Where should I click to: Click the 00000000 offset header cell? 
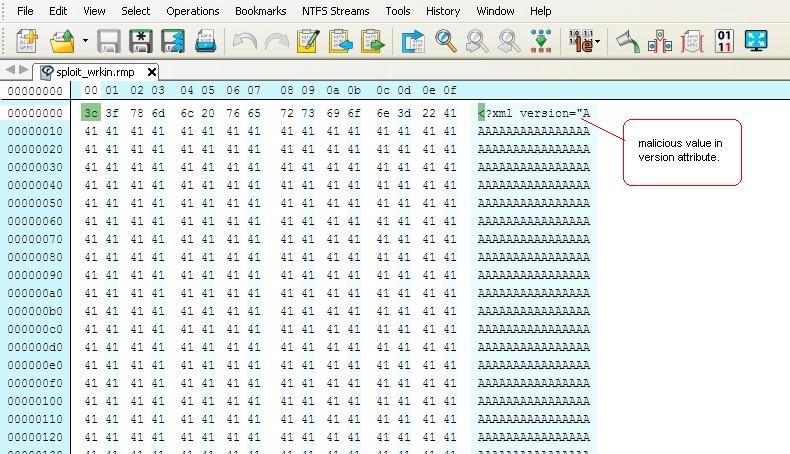click(x=35, y=91)
